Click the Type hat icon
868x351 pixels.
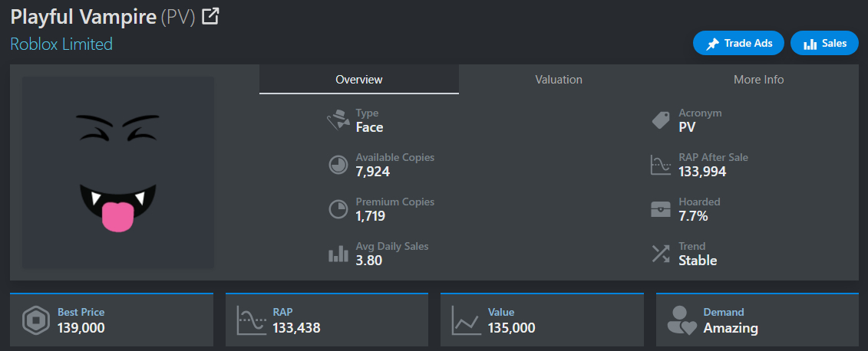(338, 120)
